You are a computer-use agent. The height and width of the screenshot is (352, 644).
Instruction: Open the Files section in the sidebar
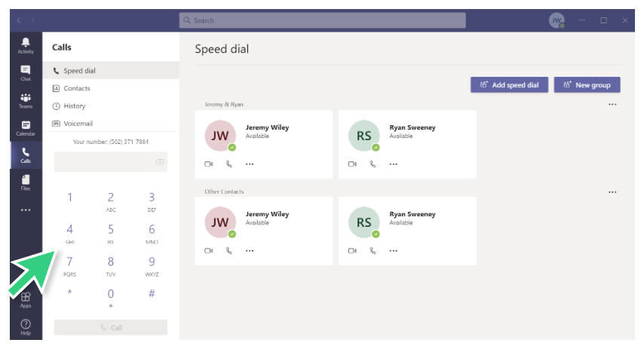[26, 182]
